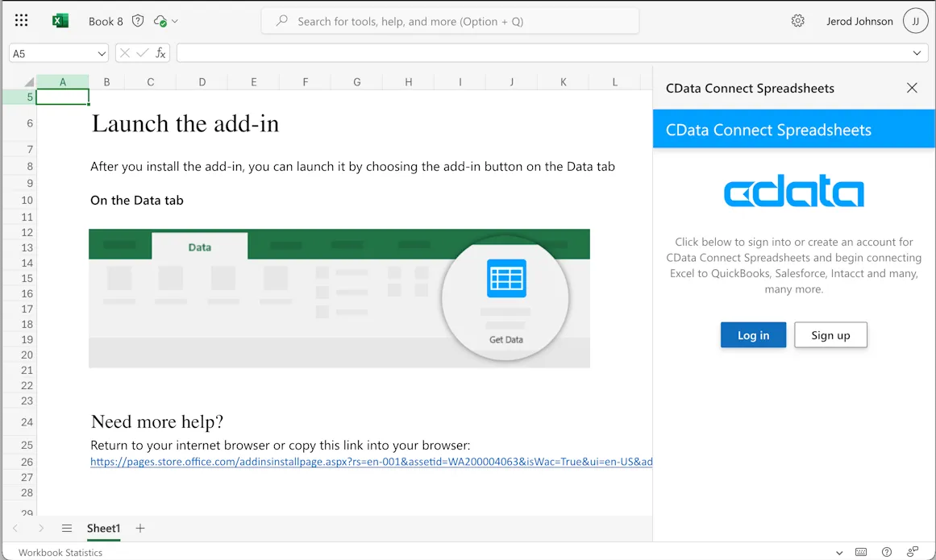The height and width of the screenshot is (560, 936).
Task: Add a new sheet with the plus button
Action: [139, 529]
